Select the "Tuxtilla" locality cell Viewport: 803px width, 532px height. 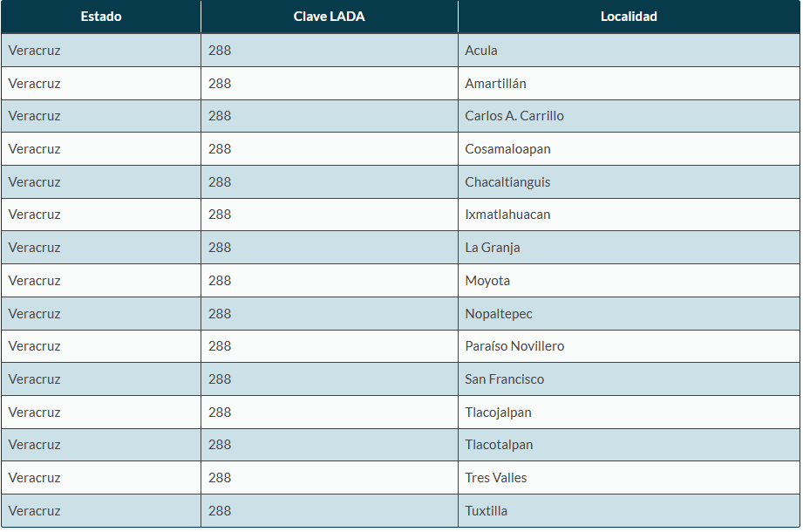(x=629, y=510)
